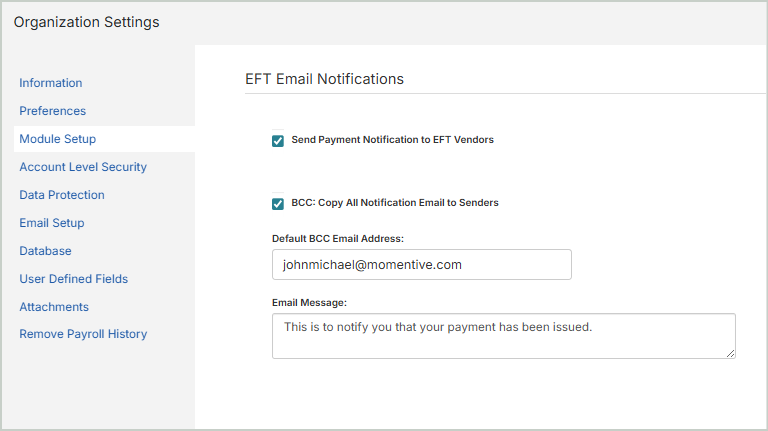Screen dimensions: 768x431
Task: Click the Send Payment Notification label text
Action: 392,140
